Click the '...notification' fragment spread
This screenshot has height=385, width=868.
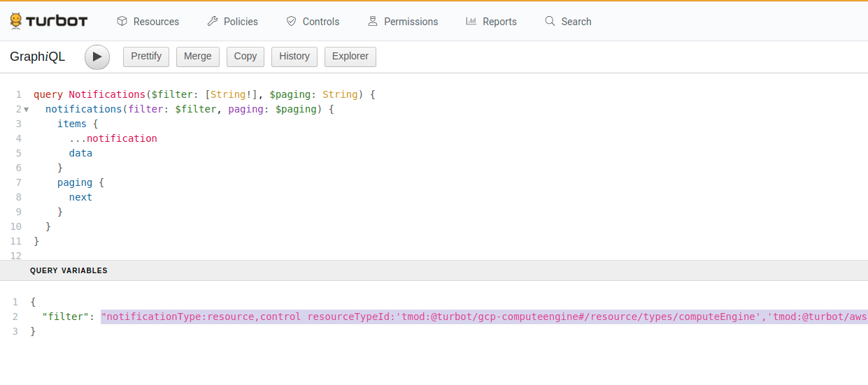pos(113,138)
